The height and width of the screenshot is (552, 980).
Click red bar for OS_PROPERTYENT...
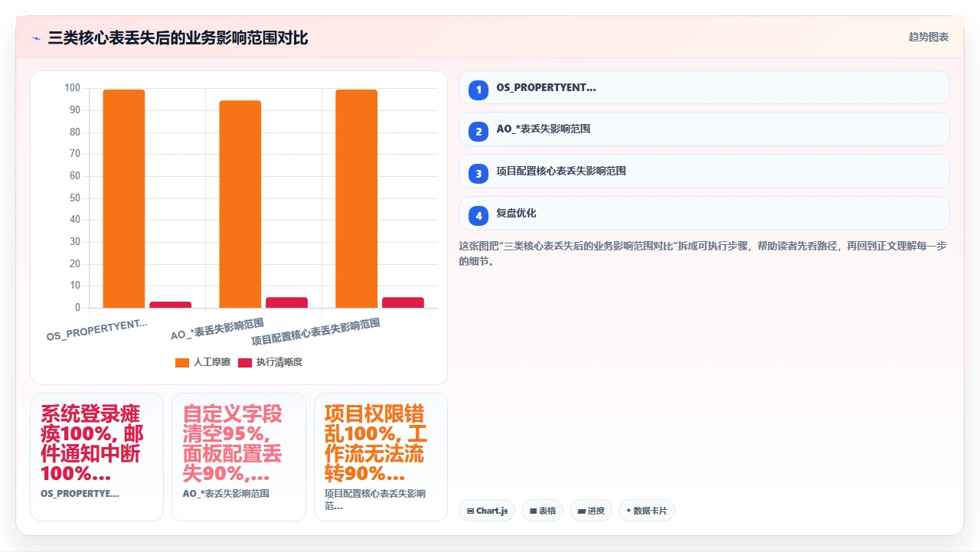(170, 305)
